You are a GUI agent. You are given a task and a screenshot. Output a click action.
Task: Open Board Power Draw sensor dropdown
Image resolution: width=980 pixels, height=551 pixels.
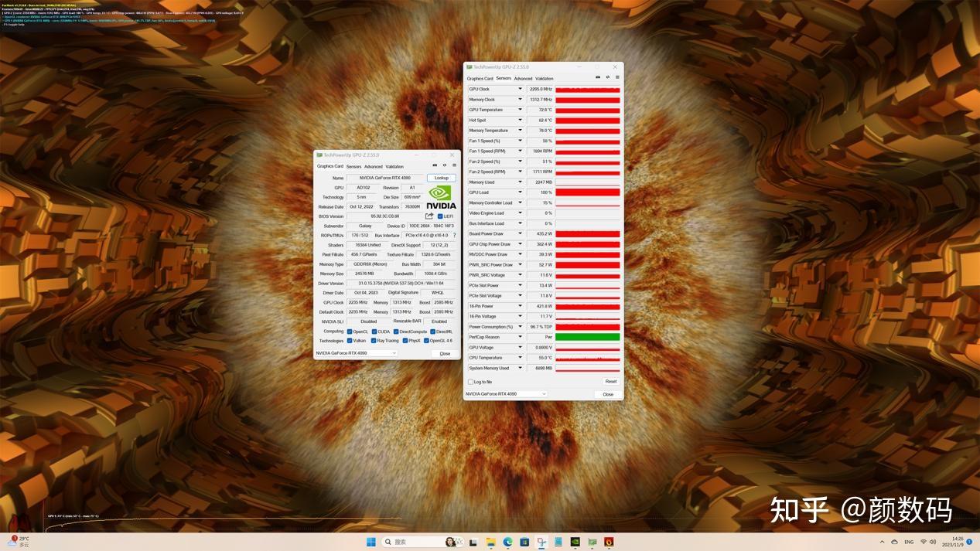520,233
